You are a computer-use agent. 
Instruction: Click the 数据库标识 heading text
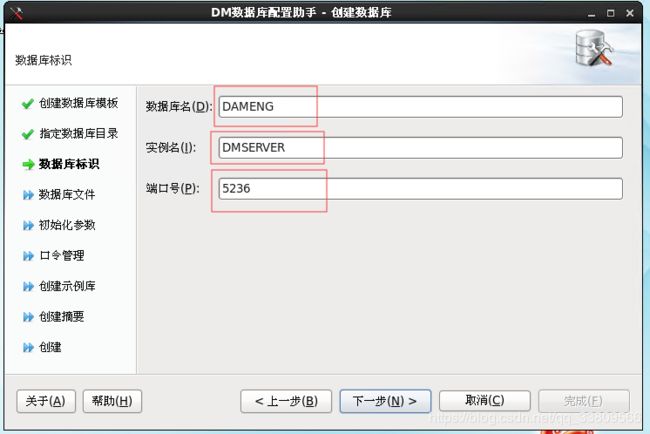(x=43, y=61)
